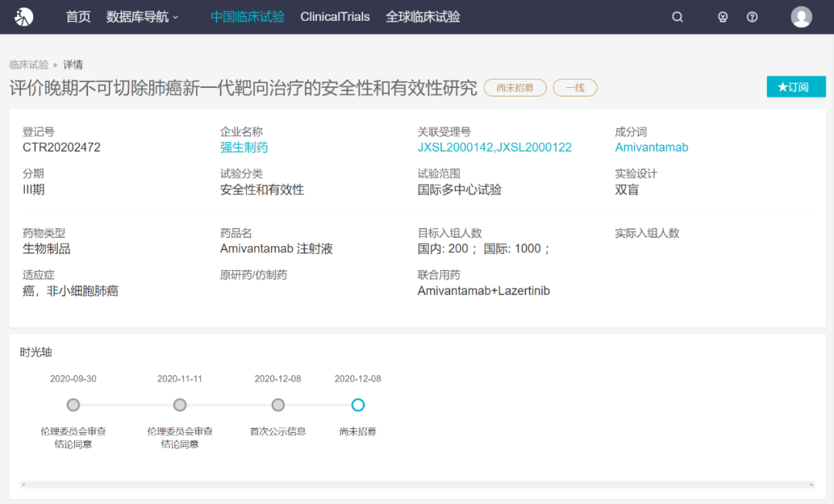Click the 国内: 200； 国际: 1000 enrollment value

tap(484, 249)
